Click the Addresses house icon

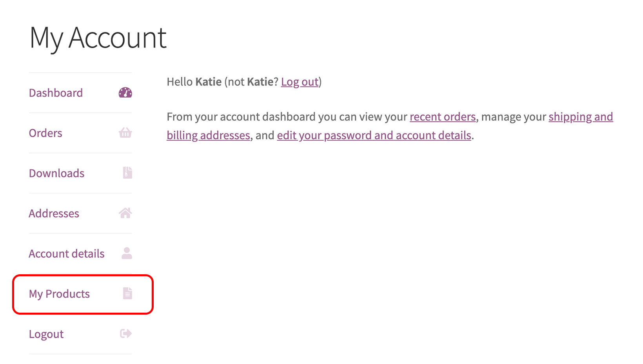click(x=125, y=213)
